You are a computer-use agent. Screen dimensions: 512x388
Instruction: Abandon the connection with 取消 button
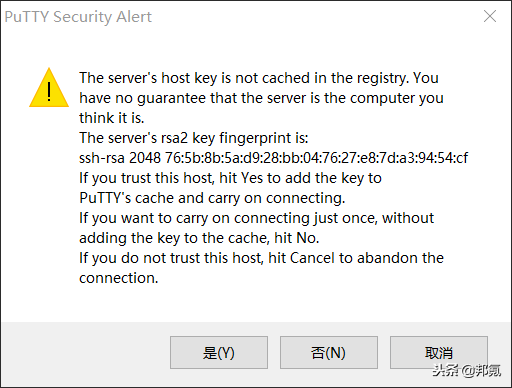pos(439,352)
